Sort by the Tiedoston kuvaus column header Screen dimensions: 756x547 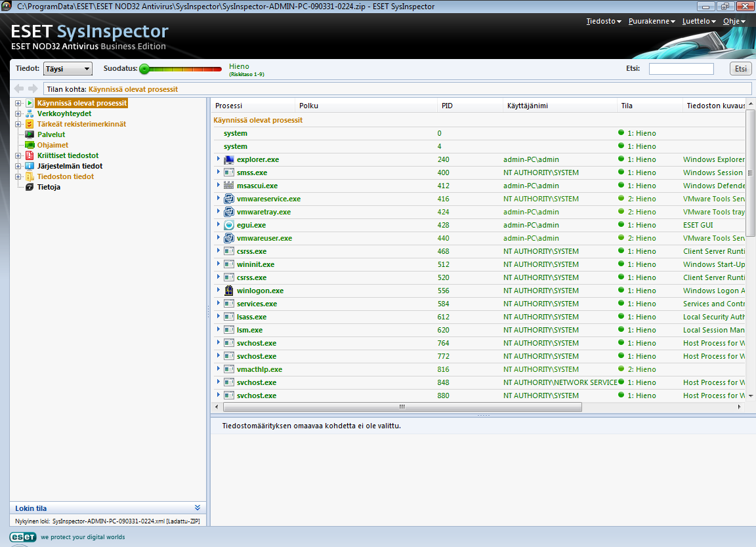tap(715, 106)
